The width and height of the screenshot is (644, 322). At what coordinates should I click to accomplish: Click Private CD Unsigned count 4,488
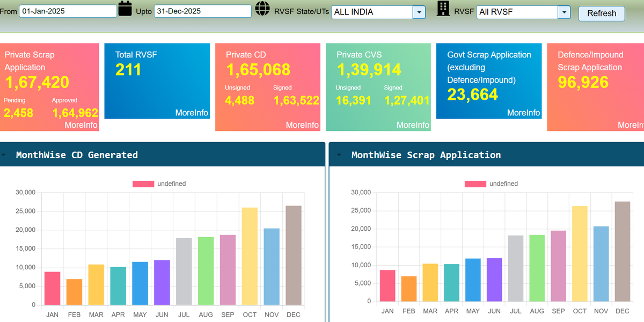[239, 100]
